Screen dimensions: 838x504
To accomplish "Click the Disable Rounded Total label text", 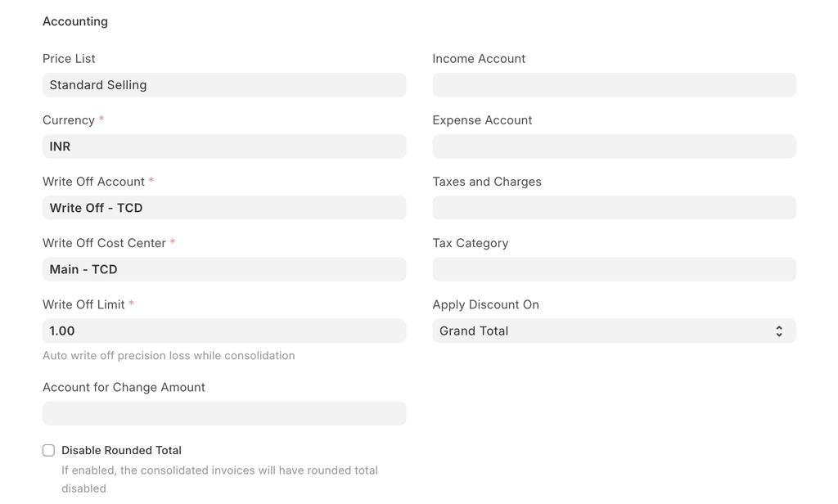I will (121, 450).
